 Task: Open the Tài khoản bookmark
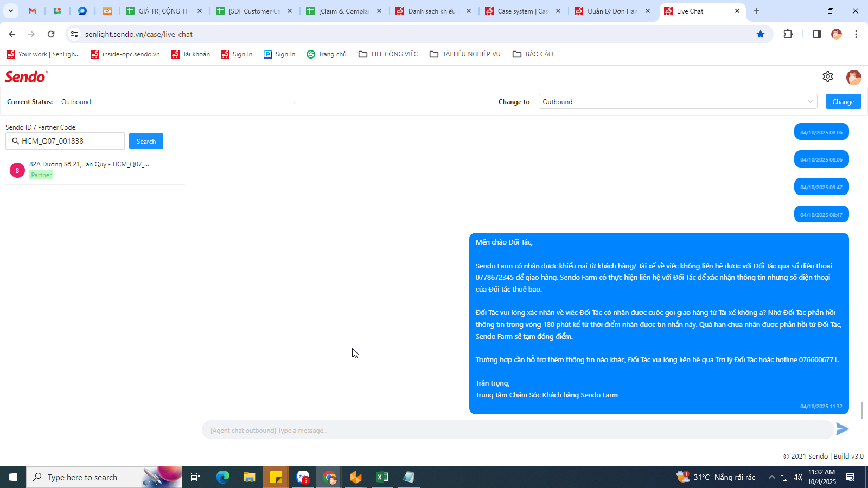(x=190, y=54)
